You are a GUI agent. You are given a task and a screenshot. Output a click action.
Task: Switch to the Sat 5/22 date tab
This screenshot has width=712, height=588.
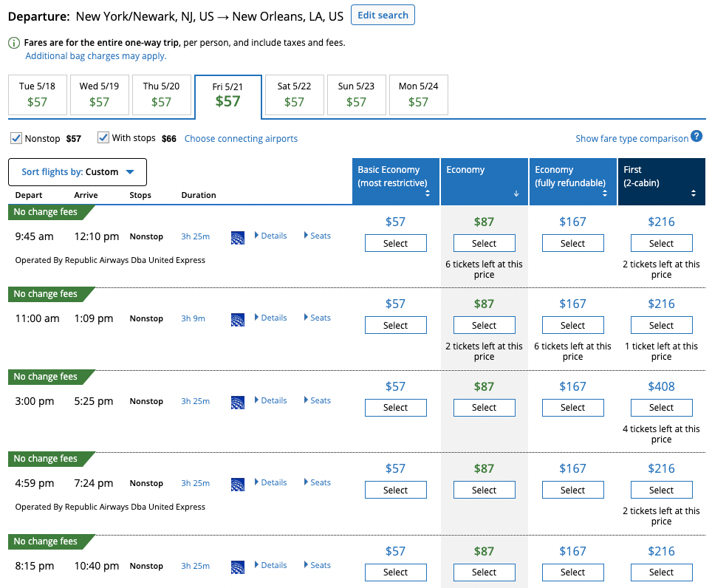294,95
